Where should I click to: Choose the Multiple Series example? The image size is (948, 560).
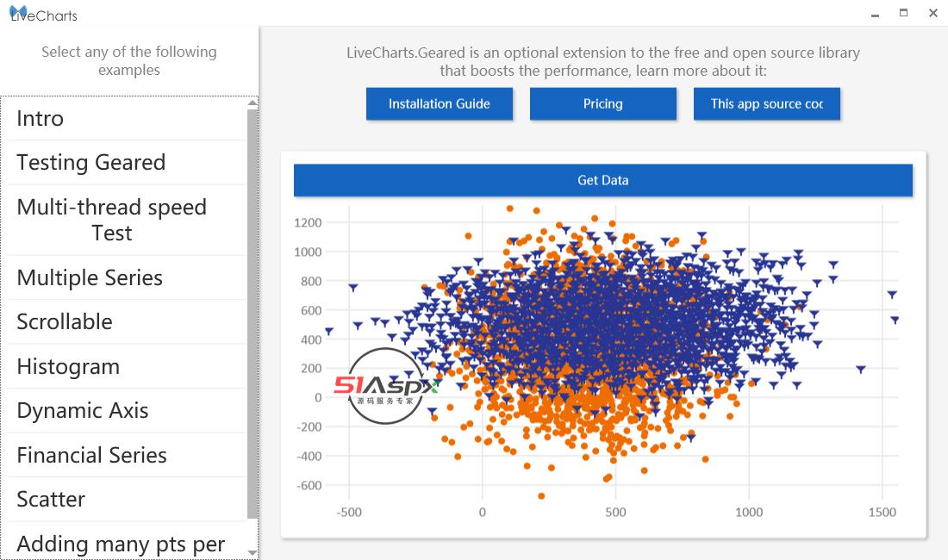click(x=127, y=278)
